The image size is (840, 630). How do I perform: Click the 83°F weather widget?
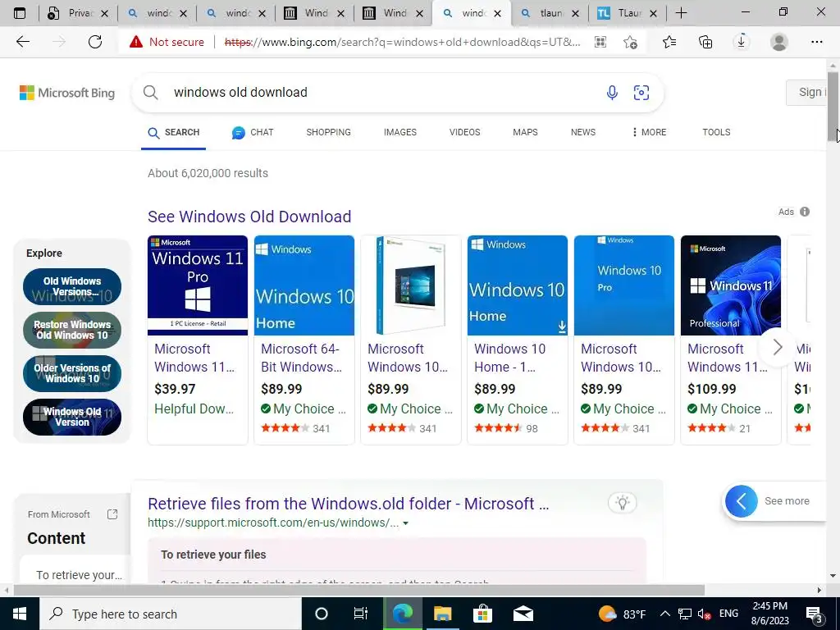[623, 614]
